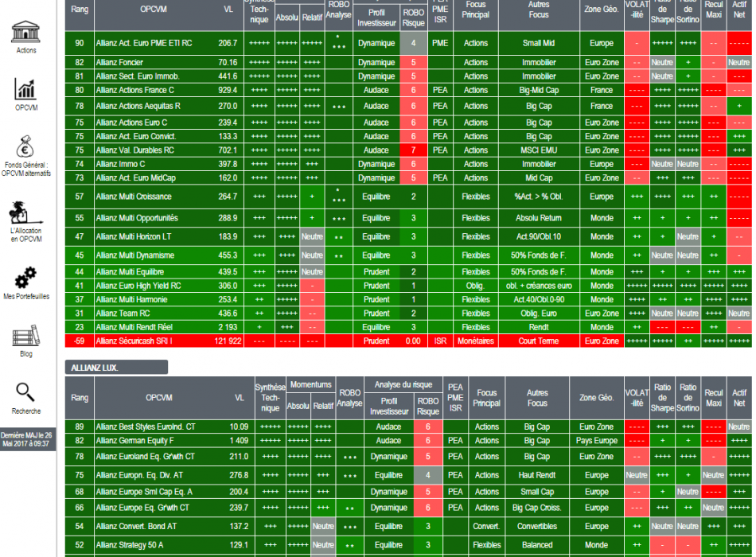Viewport: 756px width, 557px height.
Task: Click Synthèse Technique header in ALLIANZ LUX table
Action: point(270,398)
